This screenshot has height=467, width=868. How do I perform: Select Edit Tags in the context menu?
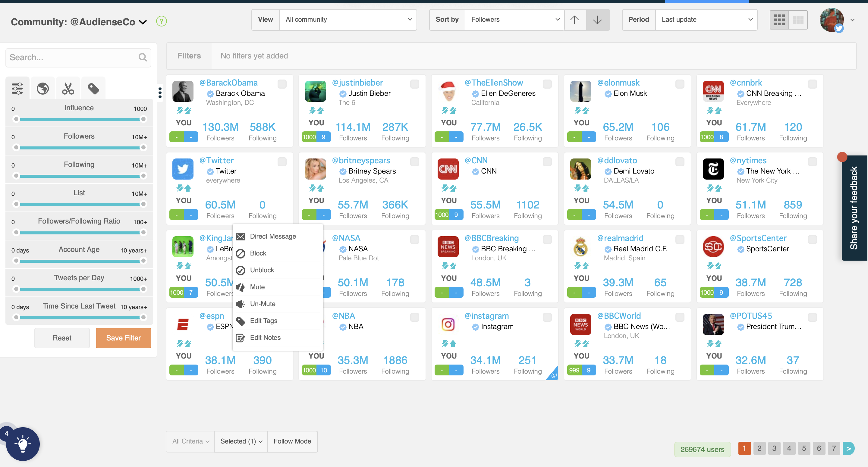263,321
